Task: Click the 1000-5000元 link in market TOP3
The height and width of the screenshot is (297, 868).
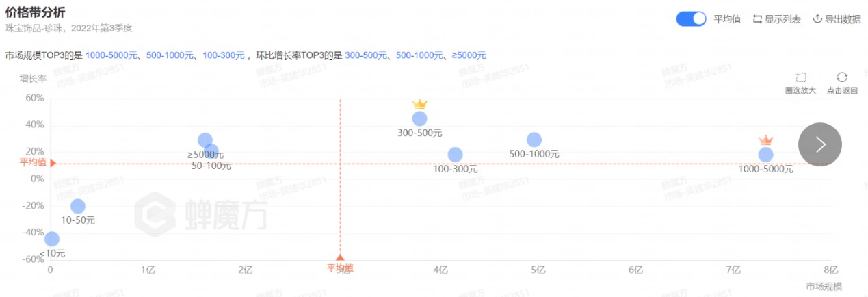Action: (113, 55)
